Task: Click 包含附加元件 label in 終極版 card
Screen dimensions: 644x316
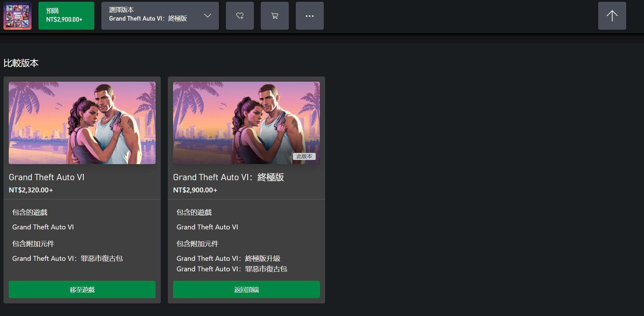Action: point(198,244)
